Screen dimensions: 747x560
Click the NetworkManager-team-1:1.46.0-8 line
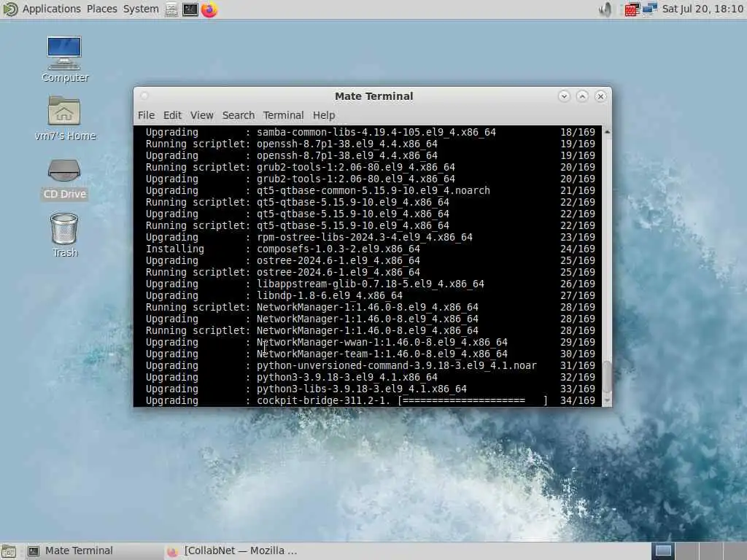click(x=370, y=354)
